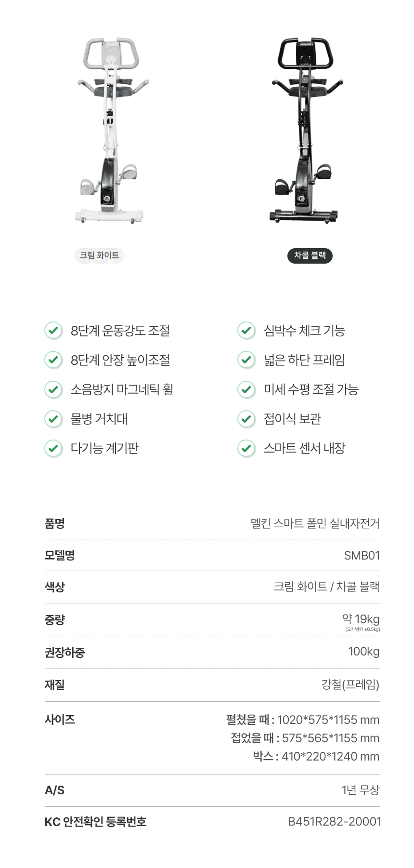Click the product name 멜킨 스마트 폴민 실내자전거
Screen dimensions: 414x868
click(x=315, y=523)
